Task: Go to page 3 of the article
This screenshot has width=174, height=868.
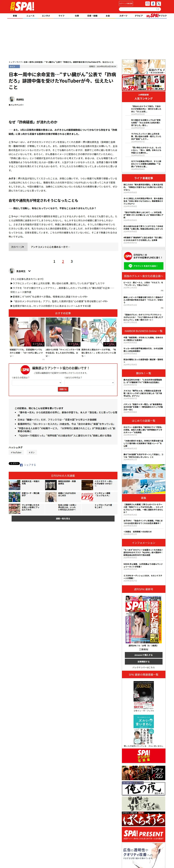Action: point(72,261)
